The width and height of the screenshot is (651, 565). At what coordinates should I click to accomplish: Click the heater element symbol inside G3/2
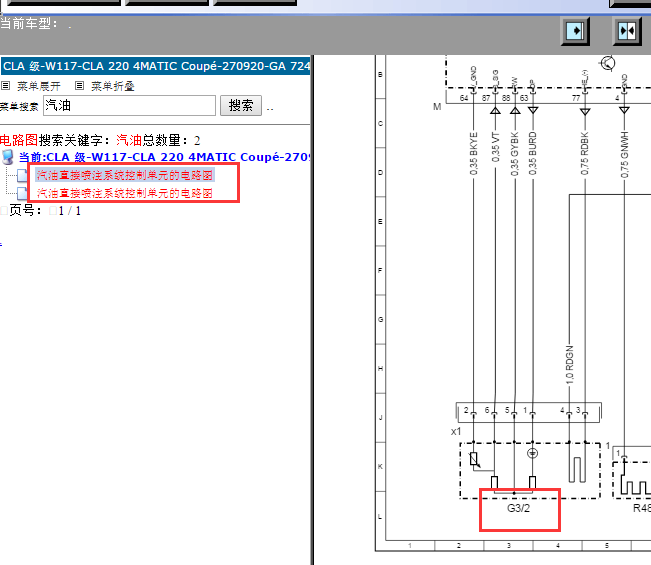(x=577, y=470)
